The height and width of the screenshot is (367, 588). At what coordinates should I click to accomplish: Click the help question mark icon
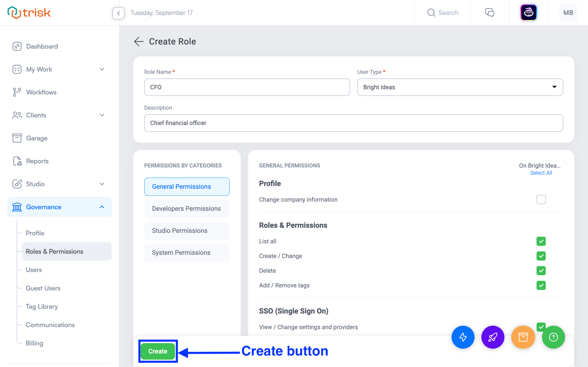click(553, 337)
